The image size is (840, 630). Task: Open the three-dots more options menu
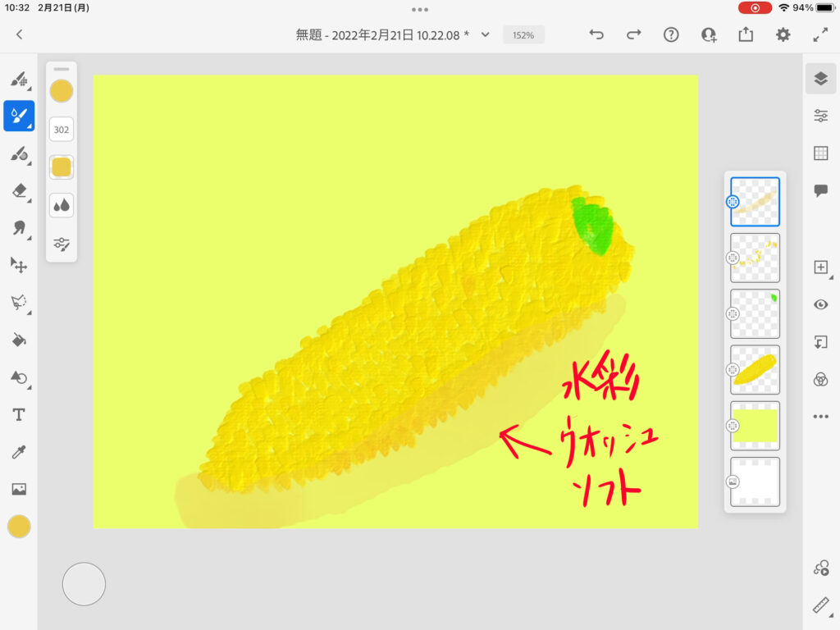click(820, 417)
